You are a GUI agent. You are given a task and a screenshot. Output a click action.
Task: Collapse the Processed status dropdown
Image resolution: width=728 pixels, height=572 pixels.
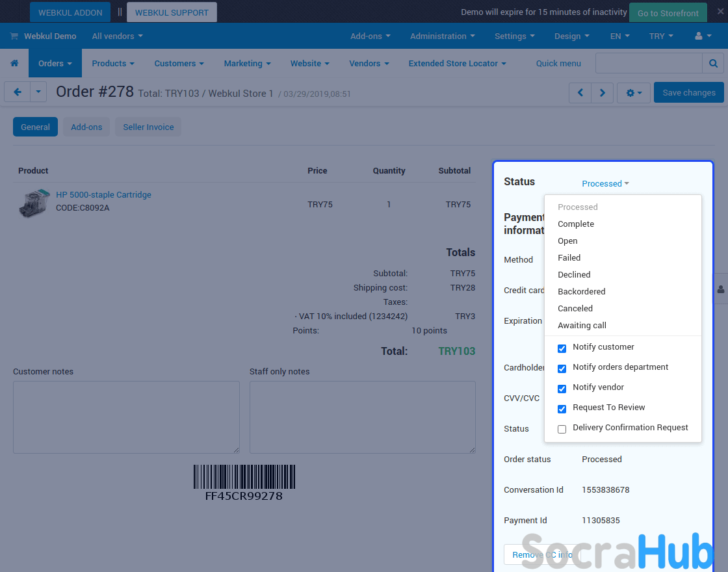tap(605, 184)
